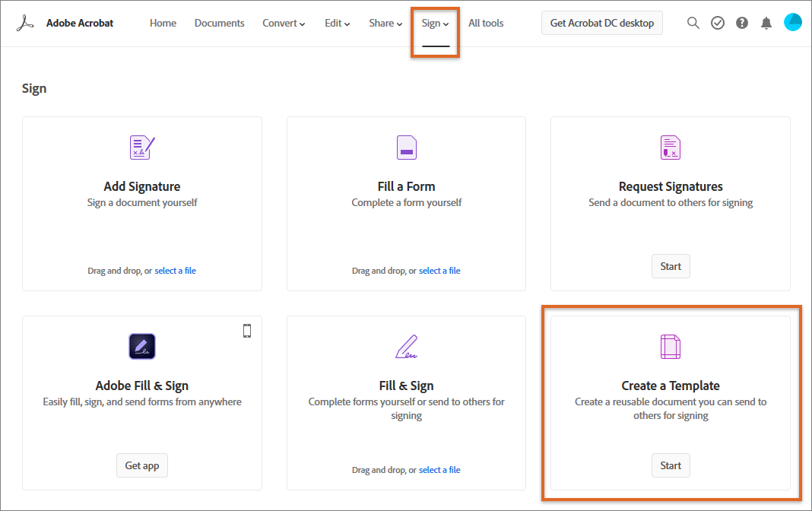Viewport: 812px width, 511px height.
Task: Open the help question mark icon
Action: point(741,23)
